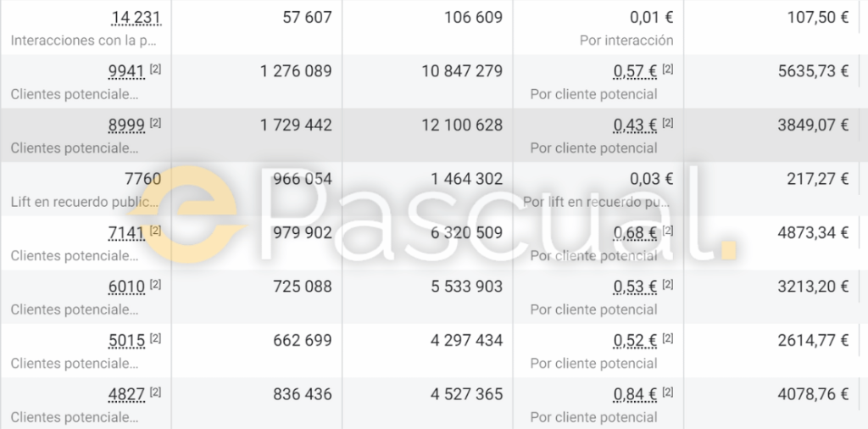Screen dimensions: 868x429
Task: Click the 5015 results value
Action: (127, 341)
